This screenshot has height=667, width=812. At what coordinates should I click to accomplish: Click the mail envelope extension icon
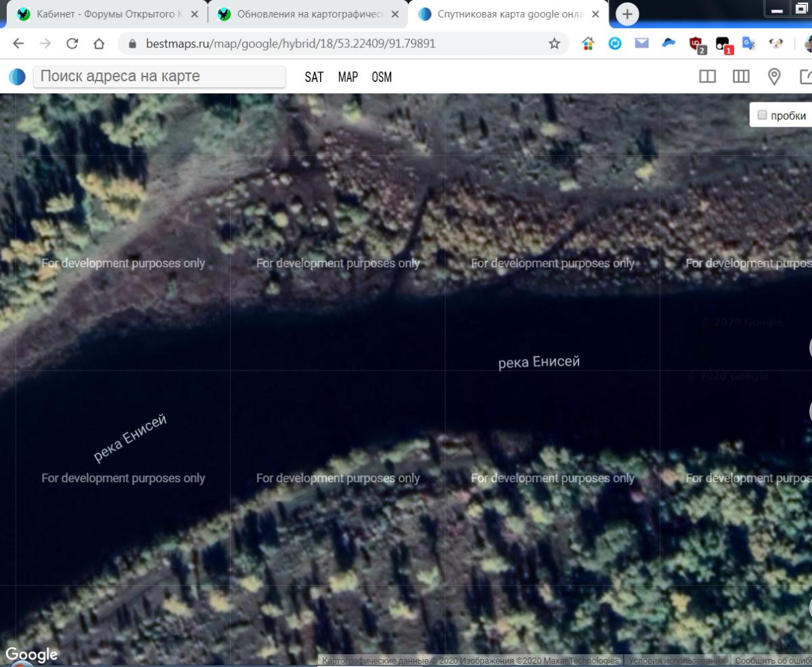click(641, 43)
